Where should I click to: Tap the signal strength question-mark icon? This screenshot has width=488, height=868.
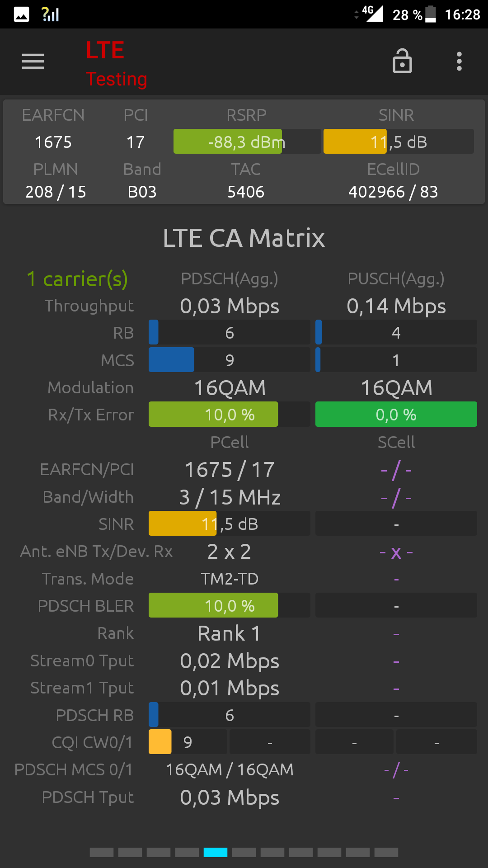pos(50,14)
